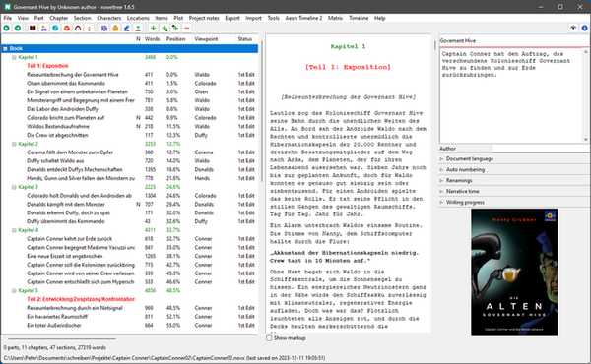Open the Characters menu
The height and width of the screenshot is (364, 591).
point(109,18)
